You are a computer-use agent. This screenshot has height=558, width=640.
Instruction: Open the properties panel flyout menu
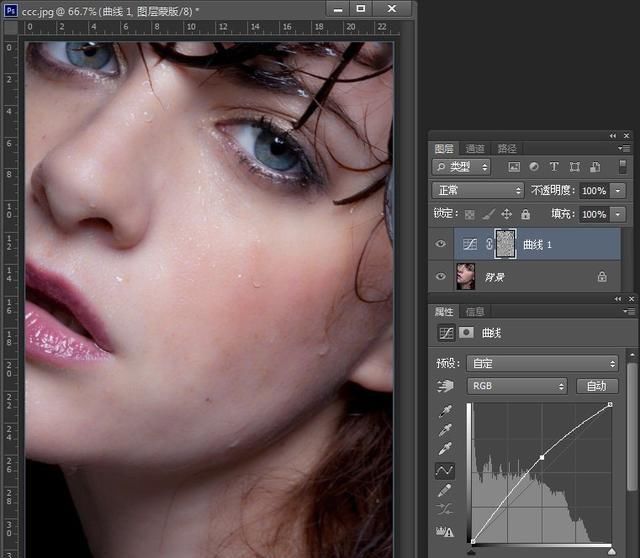click(629, 311)
